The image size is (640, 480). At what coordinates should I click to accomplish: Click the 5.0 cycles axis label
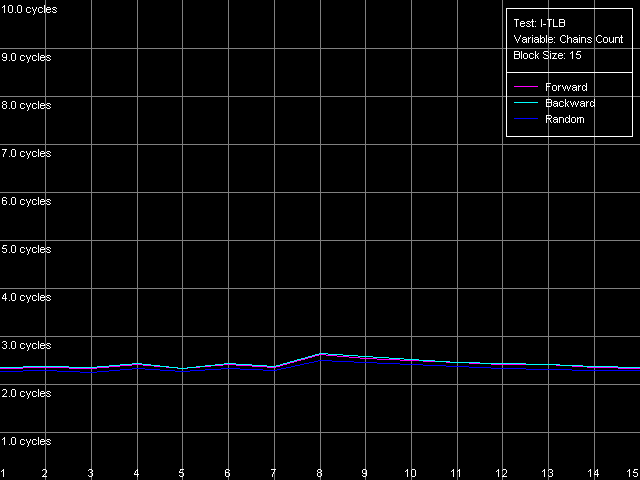[26, 249]
